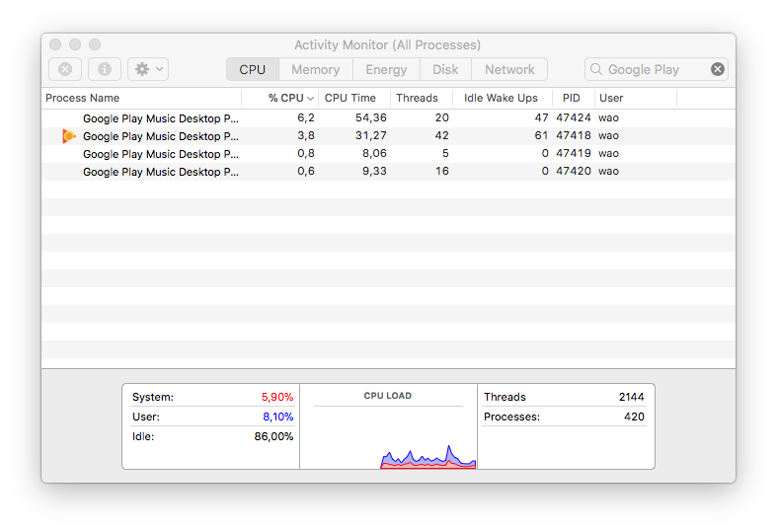Click the window title Activity Monitor

tap(387, 45)
